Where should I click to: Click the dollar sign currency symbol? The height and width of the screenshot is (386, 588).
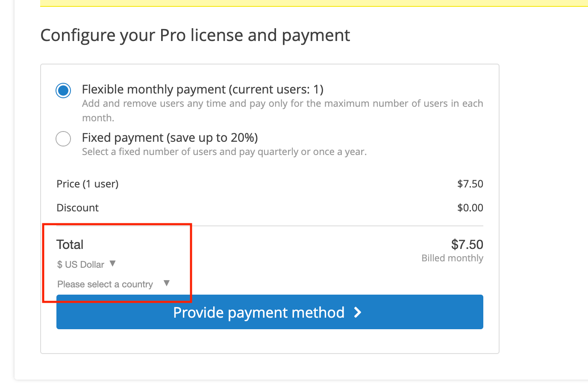[59, 264]
